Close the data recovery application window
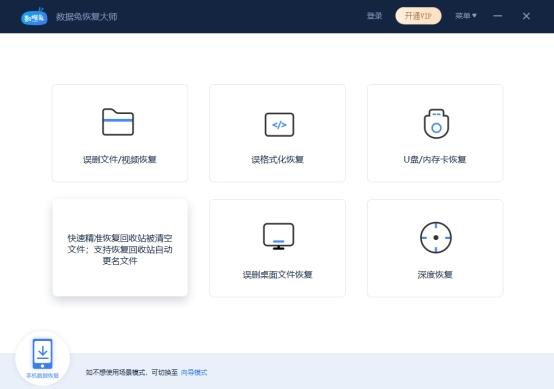 click(526, 16)
